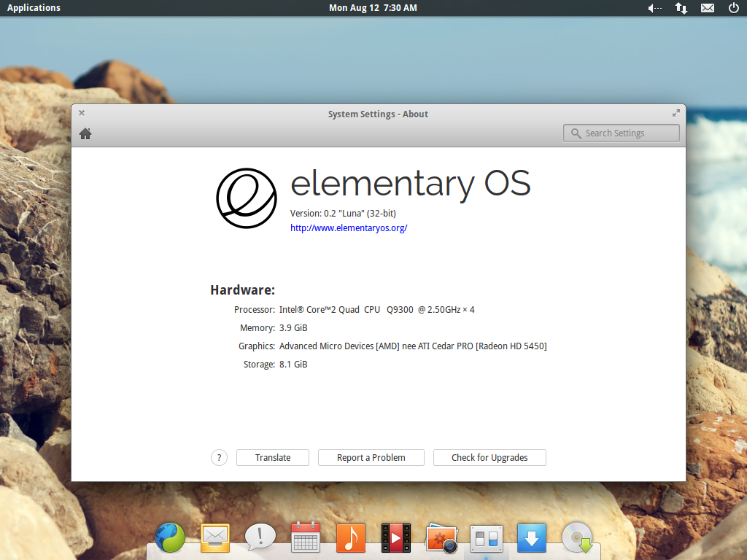
Task: Click Report a Problem button
Action: [x=371, y=458]
